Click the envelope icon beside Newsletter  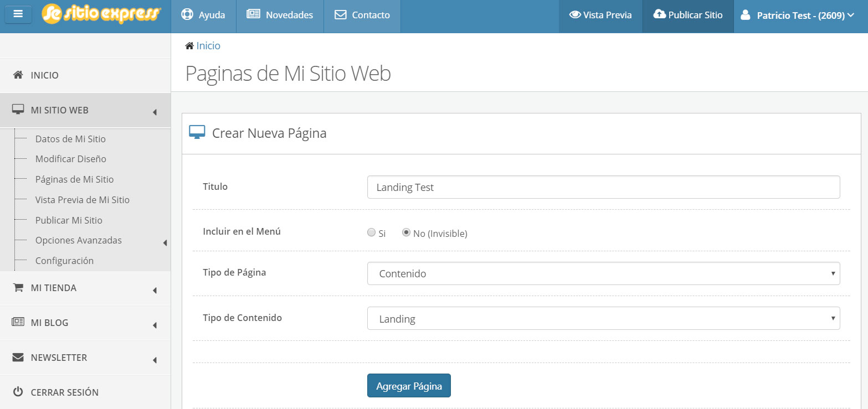[x=18, y=358]
